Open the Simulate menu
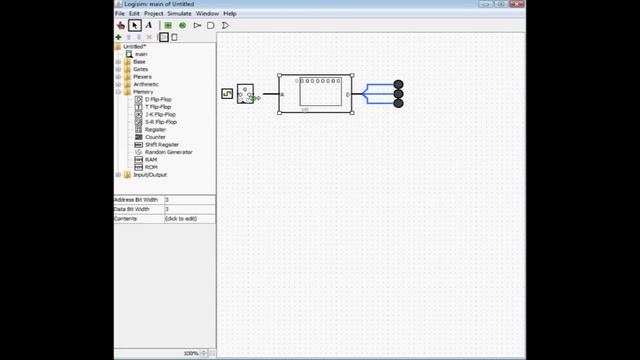The height and width of the screenshot is (360, 640). (179, 13)
